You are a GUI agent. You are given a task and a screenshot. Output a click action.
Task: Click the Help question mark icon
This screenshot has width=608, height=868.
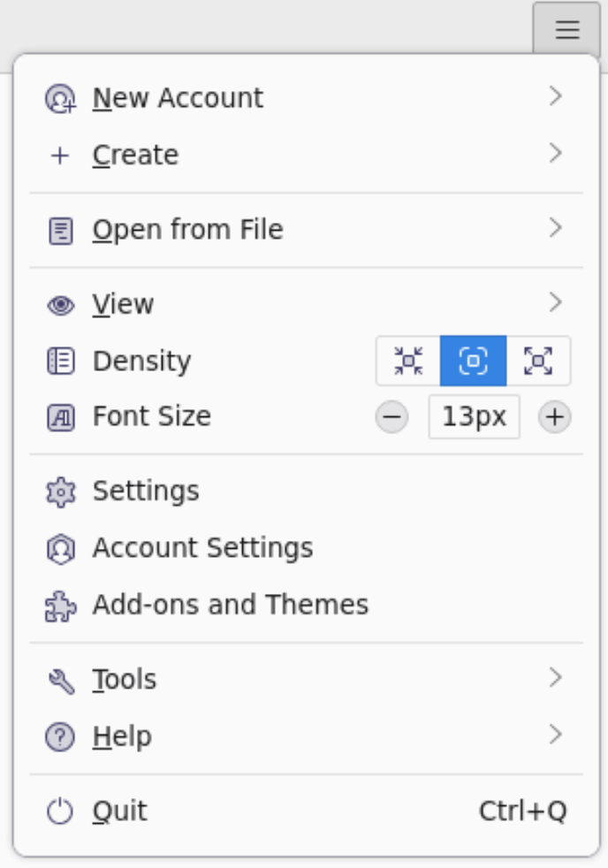click(60, 737)
